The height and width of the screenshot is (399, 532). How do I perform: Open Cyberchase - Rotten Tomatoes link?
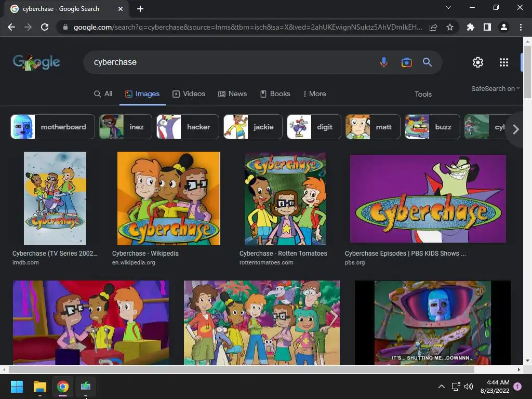[283, 254]
